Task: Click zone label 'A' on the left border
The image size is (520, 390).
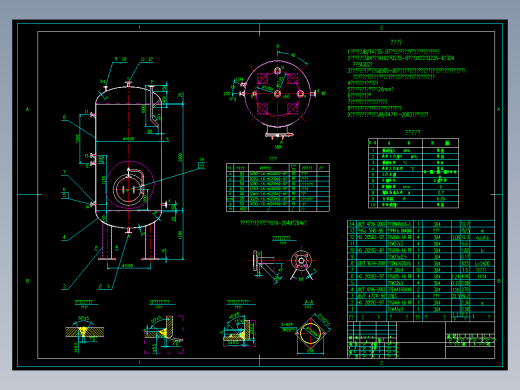Action: point(28,109)
